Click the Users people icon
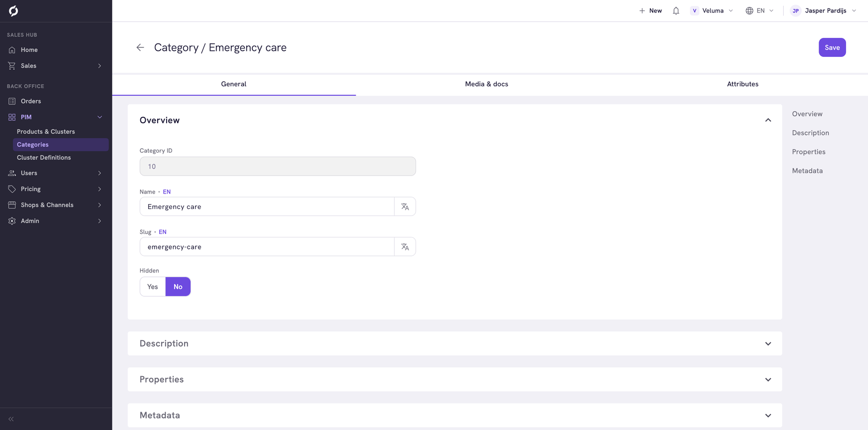 (12, 173)
